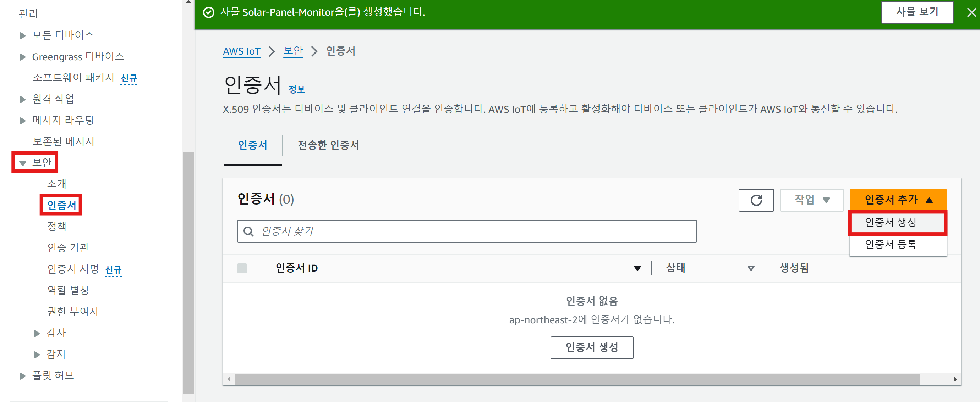Click the refresh certificates icon button

coord(756,200)
